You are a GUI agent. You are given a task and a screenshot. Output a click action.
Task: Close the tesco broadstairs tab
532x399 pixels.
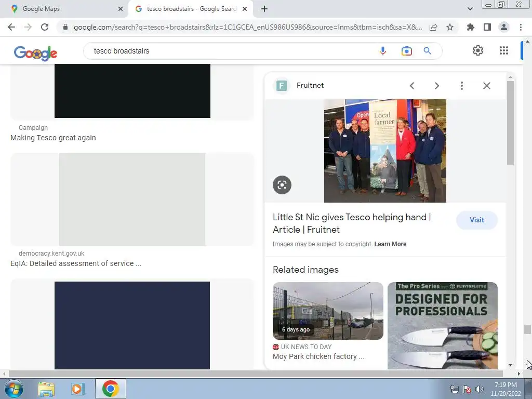point(245,9)
